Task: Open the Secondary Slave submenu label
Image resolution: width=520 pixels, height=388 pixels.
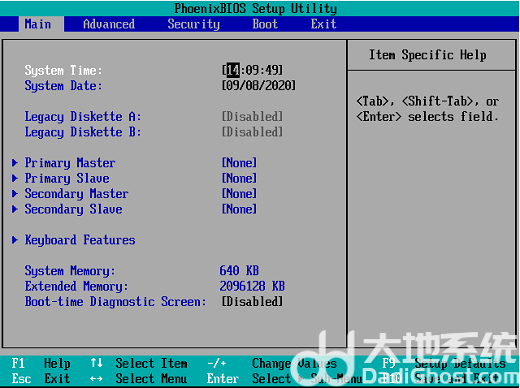Action: 73,209
